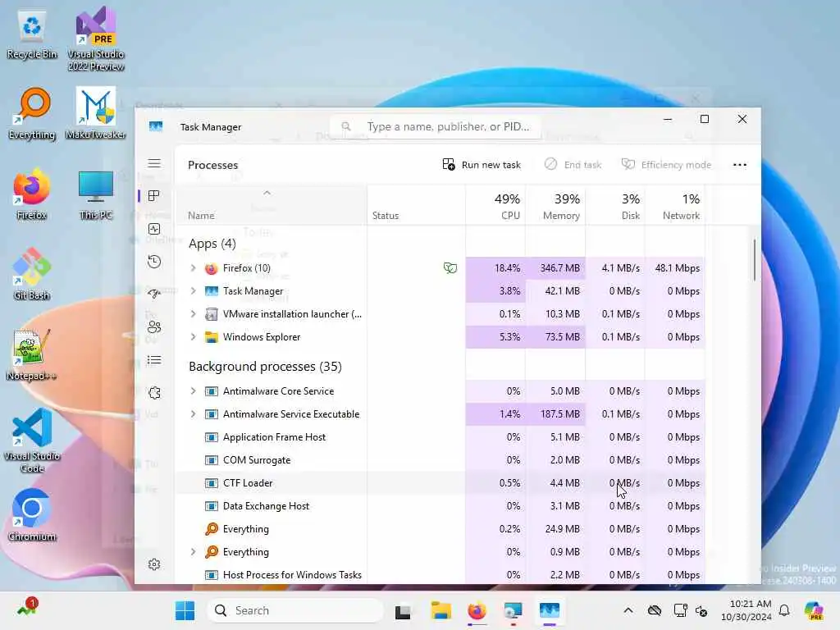Click the Apps (4) group header
Image resolution: width=840 pixels, height=630 pixels.
[x=212, y=244]
